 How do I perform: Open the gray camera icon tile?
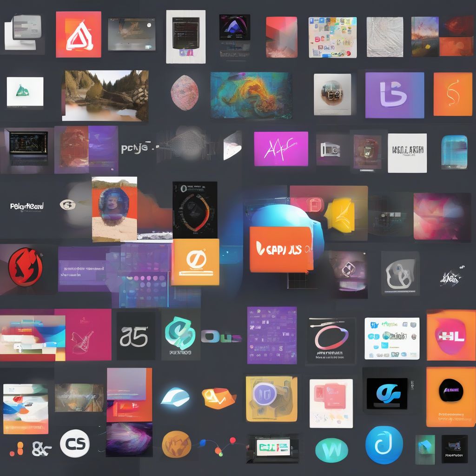[331, 150]
